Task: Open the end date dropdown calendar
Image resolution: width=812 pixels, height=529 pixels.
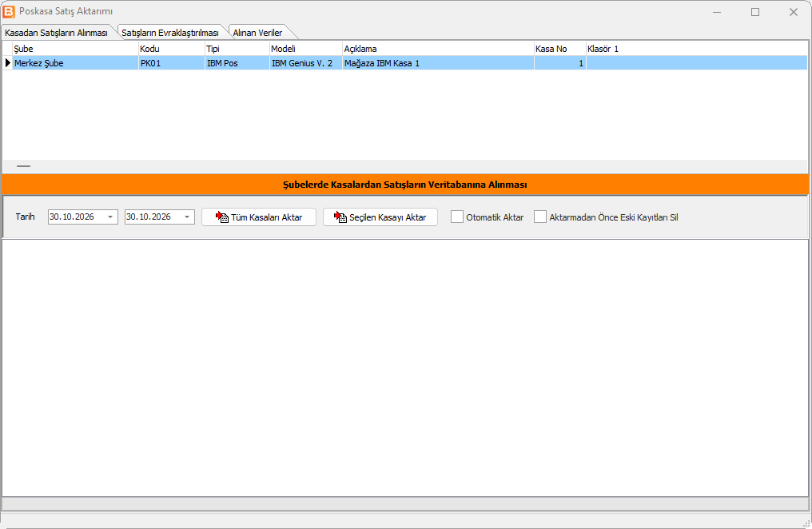Action: pos(187,217)
